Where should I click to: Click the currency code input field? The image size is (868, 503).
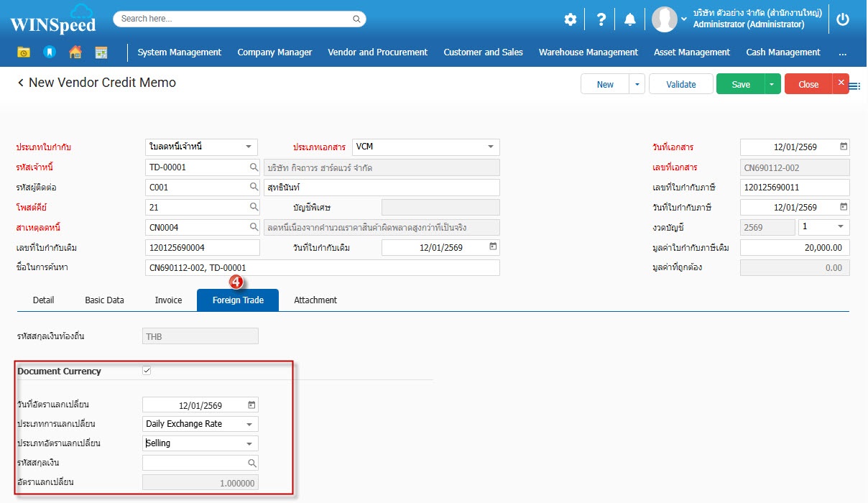click(x=194, y=463)
